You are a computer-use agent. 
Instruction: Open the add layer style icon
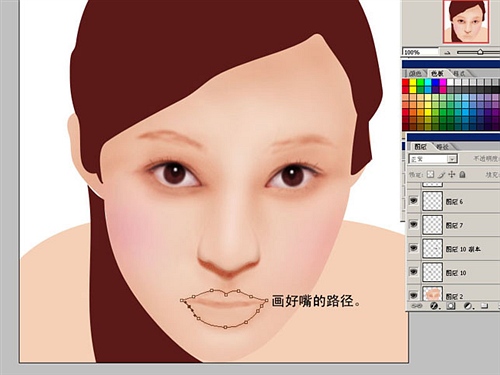point(434,306)
